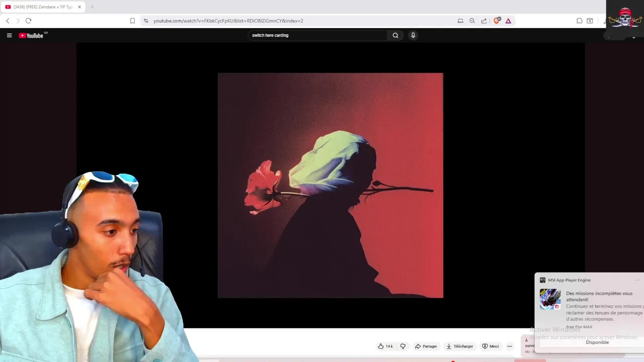Viewport: 644px width, 362px height.
Task: Click the Disponible button in notification
Action: [x=597, y=342]
